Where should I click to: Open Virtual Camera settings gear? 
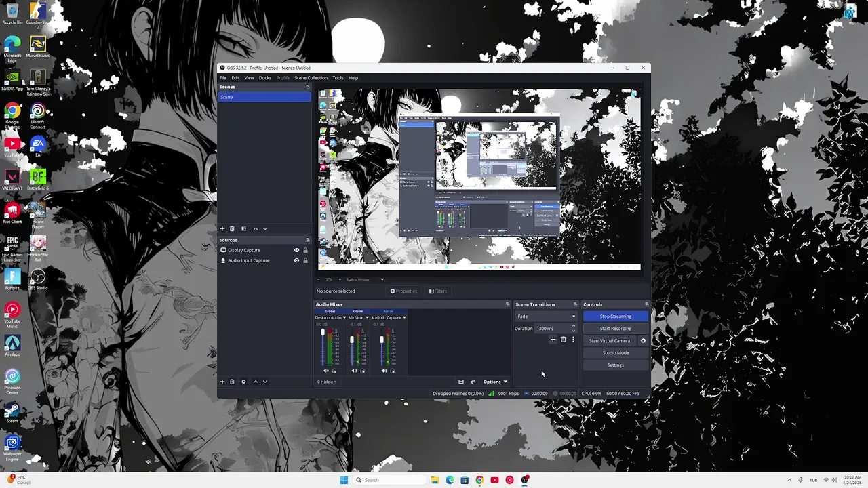click(x=643, y=341)
